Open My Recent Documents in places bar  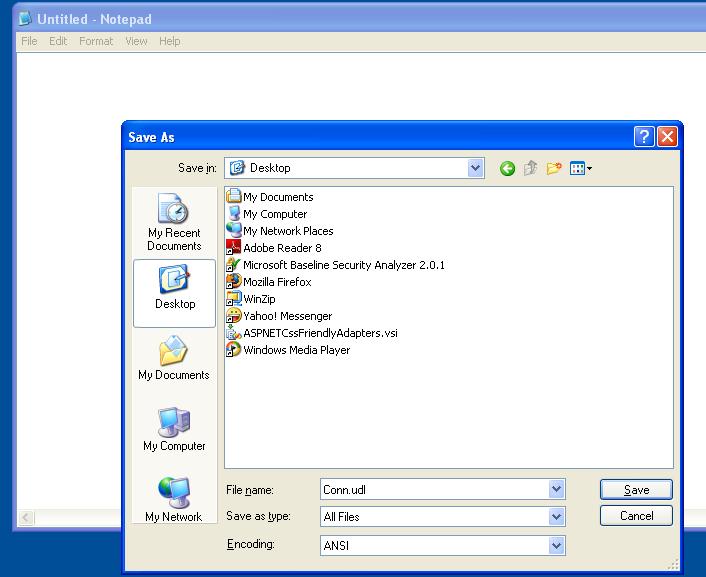[x=174, y=222]
